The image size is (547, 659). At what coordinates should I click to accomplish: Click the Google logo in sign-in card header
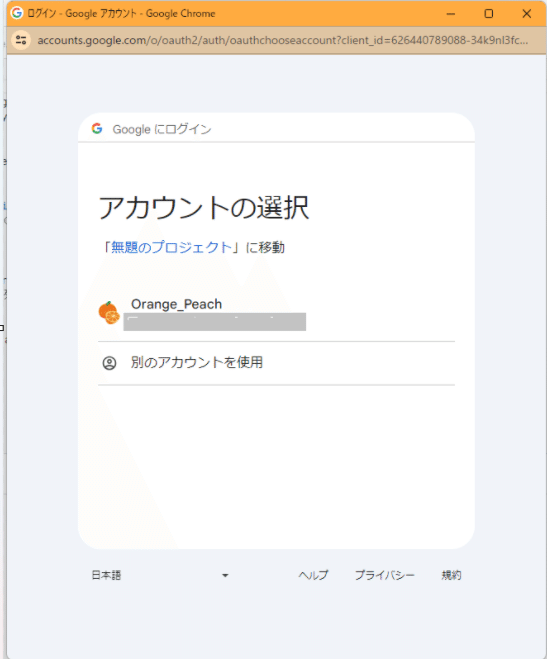pyautogui.click(x=97, y=129)
